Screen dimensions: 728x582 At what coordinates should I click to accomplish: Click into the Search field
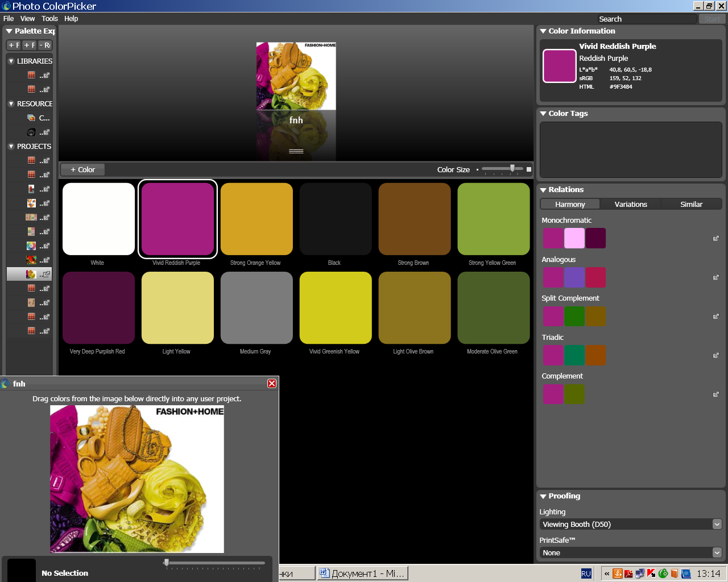point(647,19)
